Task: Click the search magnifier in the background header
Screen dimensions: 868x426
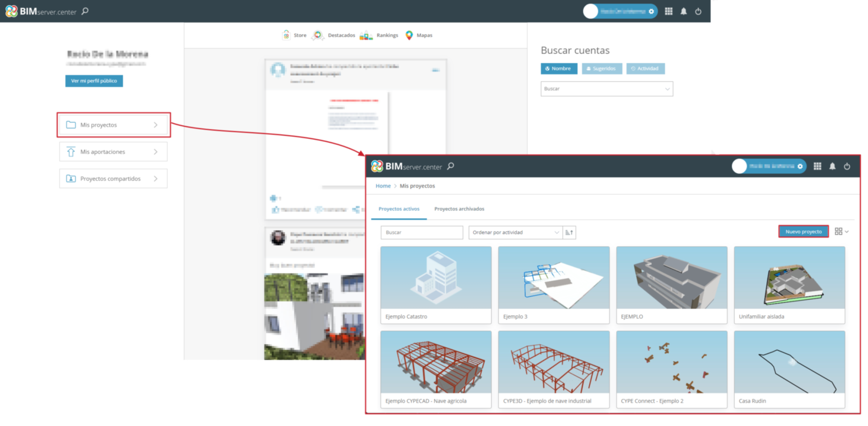Action: pyautogui.click(x=85, y=11)
